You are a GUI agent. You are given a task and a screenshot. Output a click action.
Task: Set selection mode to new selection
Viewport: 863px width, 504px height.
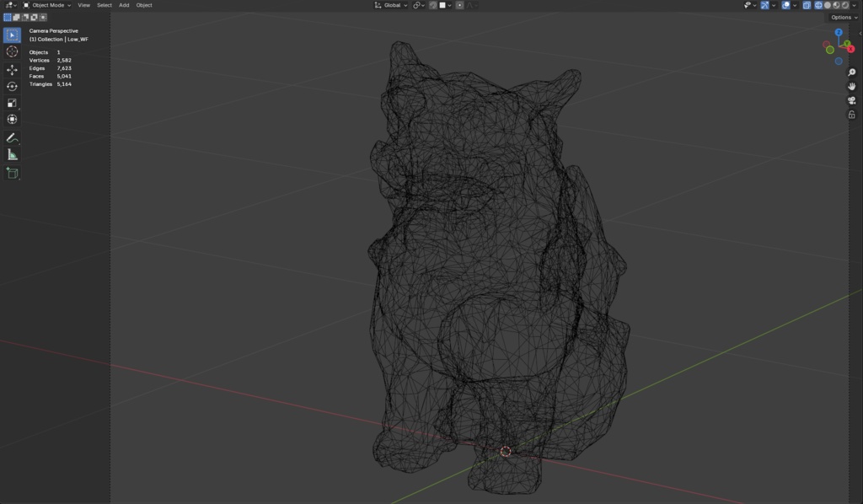pyautogui.click(x=7, y=18)
